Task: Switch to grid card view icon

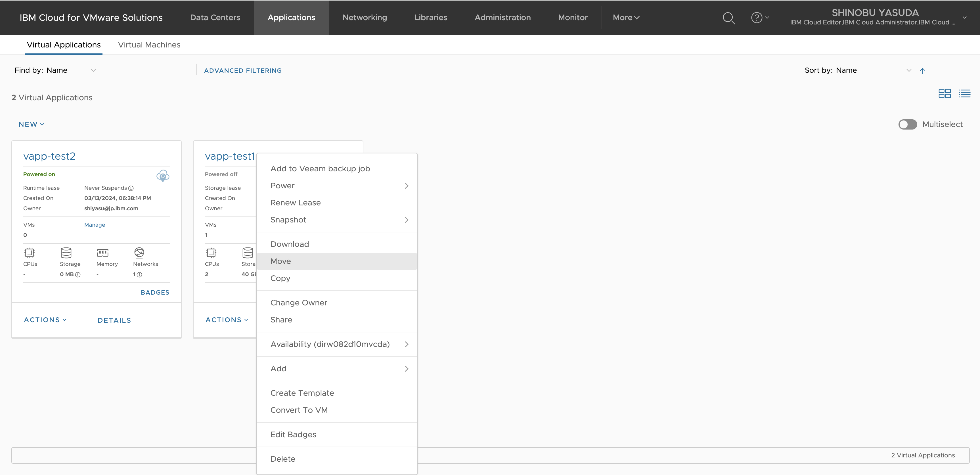Action: (x=944, y=94)
